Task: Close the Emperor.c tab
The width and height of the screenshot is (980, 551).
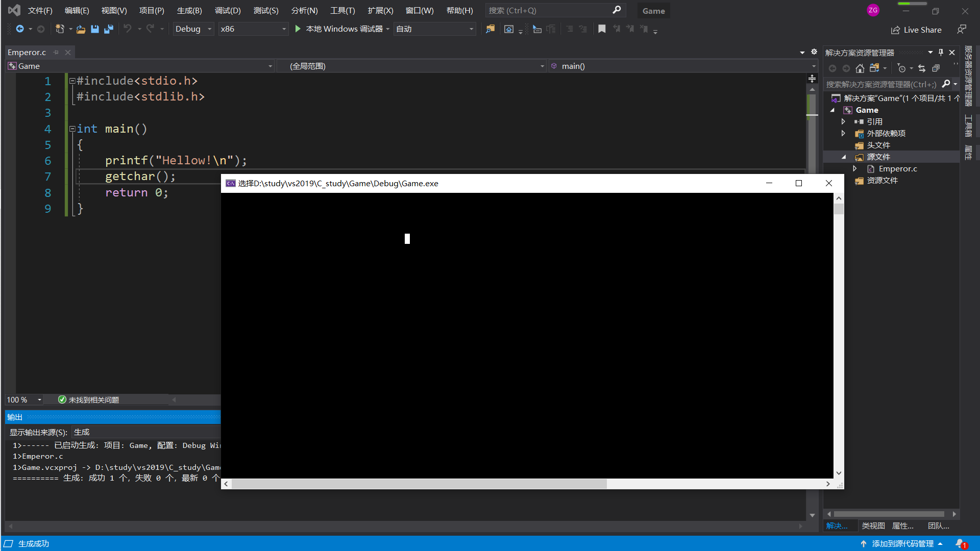Action: click(x=68, y=52)
